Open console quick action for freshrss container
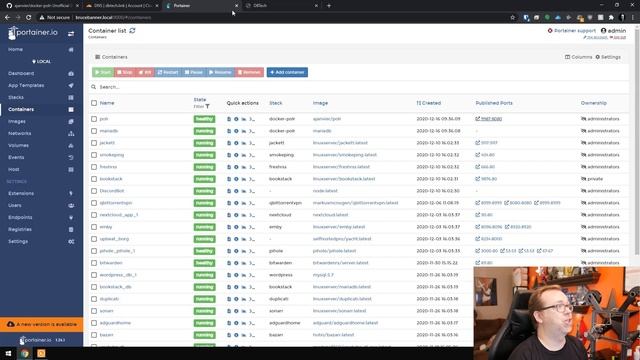 tap(252, 167)
